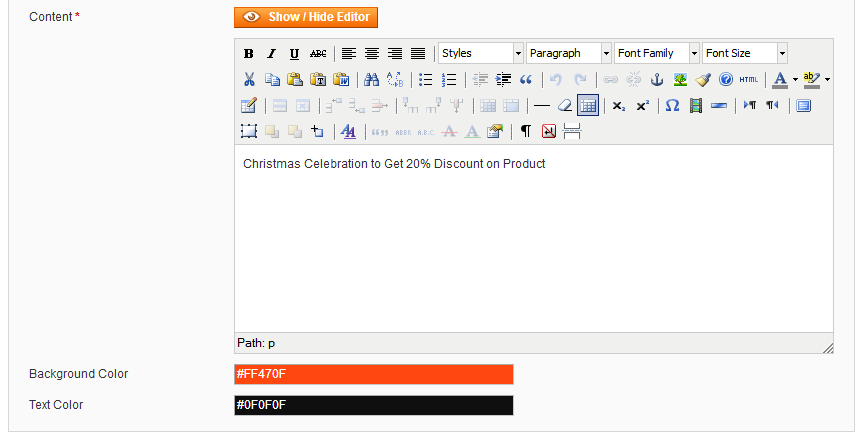
Task: Toggle italic text formatting
Action: point(271,54)
